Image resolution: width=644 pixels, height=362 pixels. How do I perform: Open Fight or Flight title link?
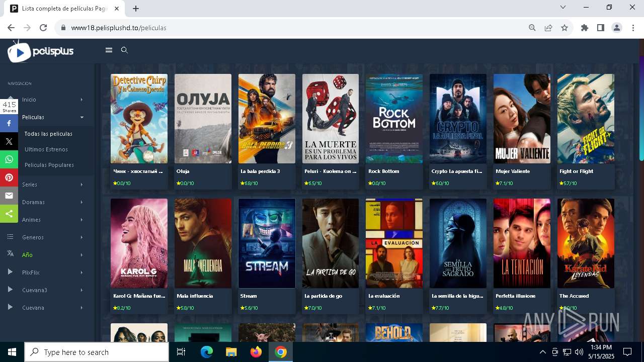click(x=576, y=171)
